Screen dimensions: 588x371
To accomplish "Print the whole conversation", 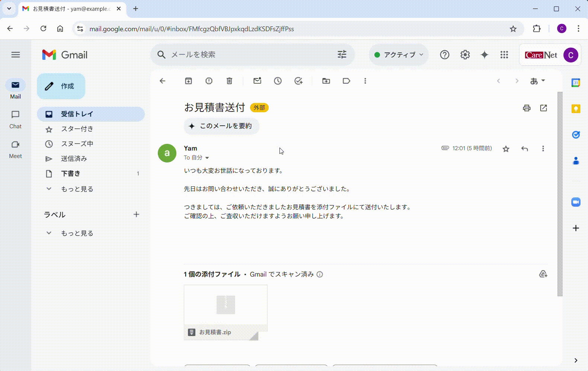I will (527, 108).
